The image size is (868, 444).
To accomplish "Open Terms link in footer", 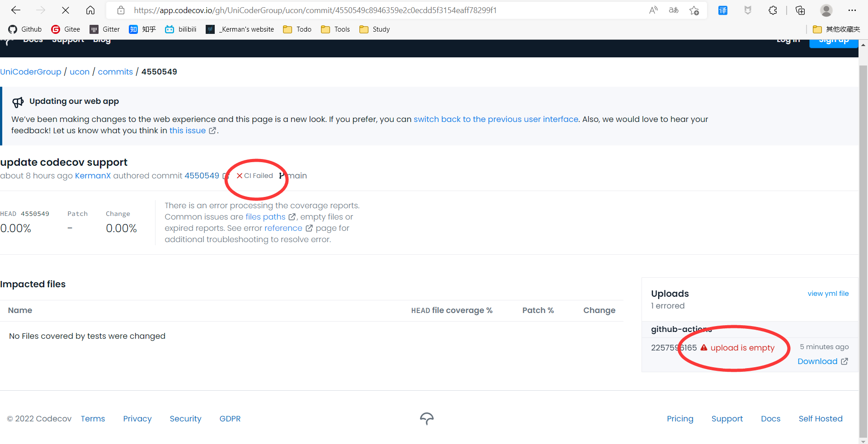I will [x=93, y=419].
